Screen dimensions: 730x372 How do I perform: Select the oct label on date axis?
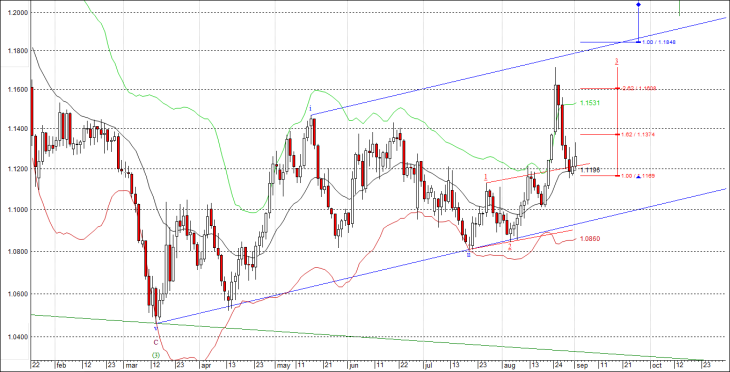(x=657, y=366)
